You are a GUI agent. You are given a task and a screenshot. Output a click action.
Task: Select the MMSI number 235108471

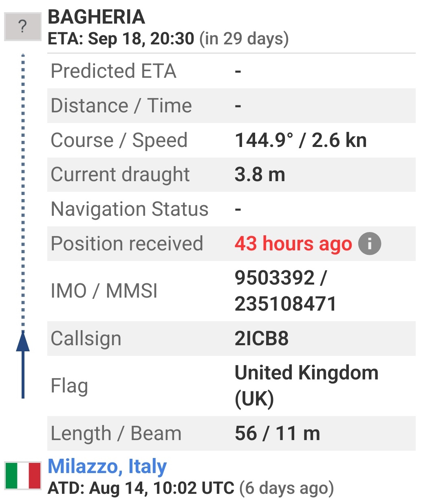285,304
